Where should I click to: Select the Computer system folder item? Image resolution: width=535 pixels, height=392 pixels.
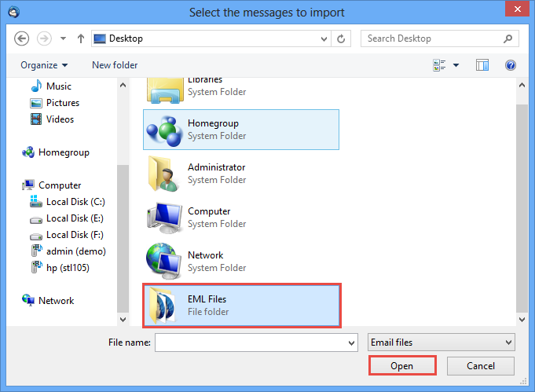[x=241, y=218]
